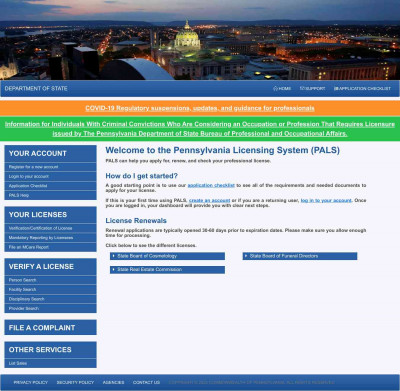The width and height of the screenshot is (400, 391).
Task: Click the How do I get started? heading
Action: 142,176
